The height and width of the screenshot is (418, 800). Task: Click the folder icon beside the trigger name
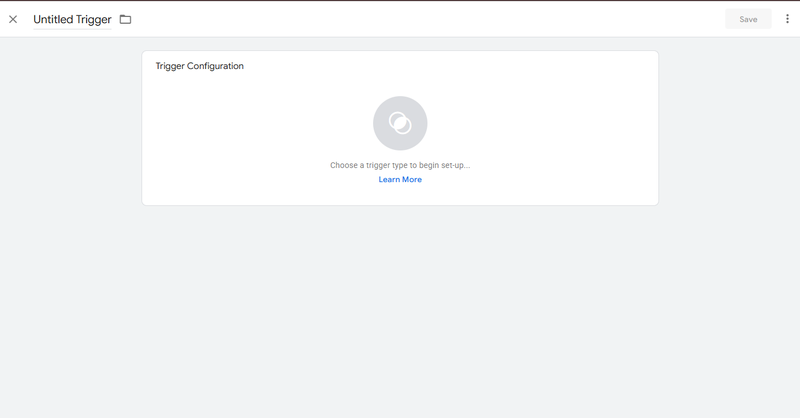[125, 19]
